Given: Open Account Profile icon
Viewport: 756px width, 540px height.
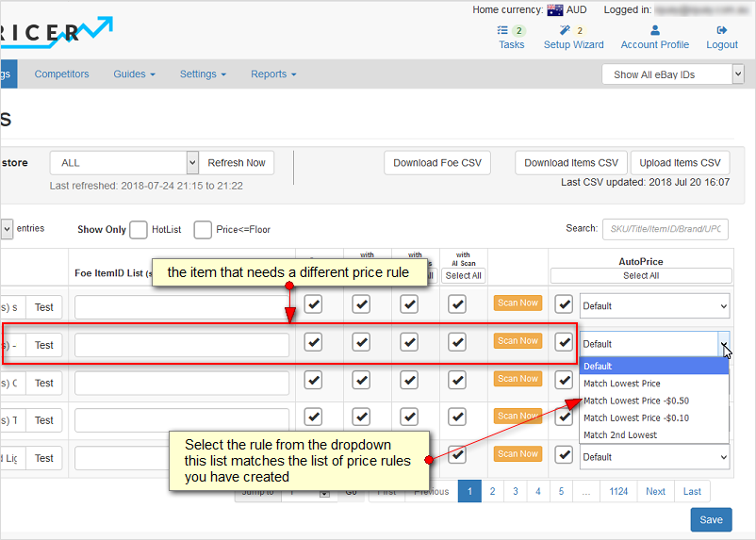Looking at the screenshot, I should tap(654, 31).
